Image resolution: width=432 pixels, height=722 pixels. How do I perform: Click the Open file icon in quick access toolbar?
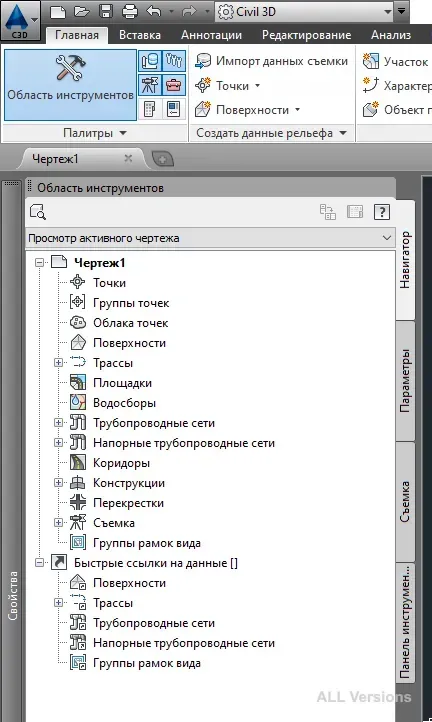tap(82, 12)
